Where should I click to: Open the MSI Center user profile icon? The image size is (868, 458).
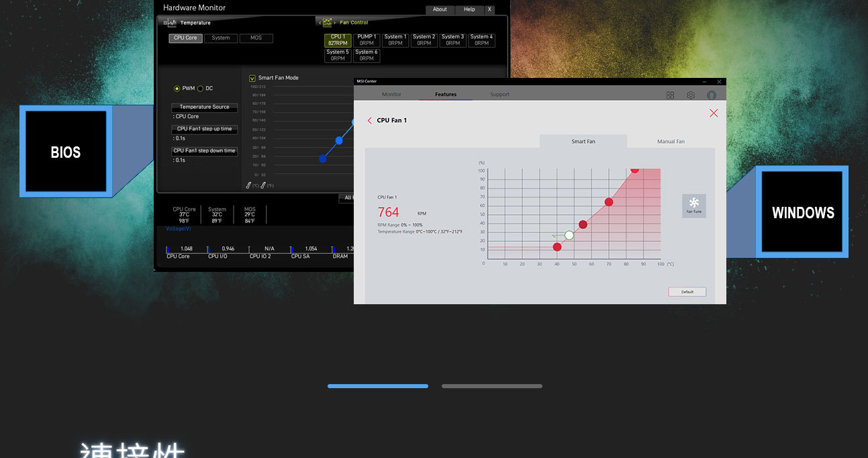[x=712, y=95]
